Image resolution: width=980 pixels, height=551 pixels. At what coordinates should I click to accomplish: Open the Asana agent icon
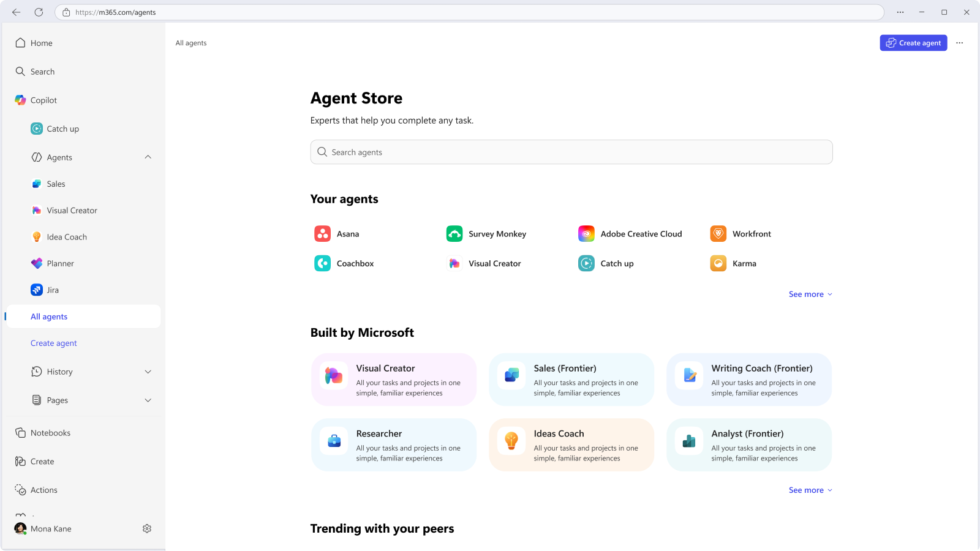pyautogui.click(x=322, y=234)
